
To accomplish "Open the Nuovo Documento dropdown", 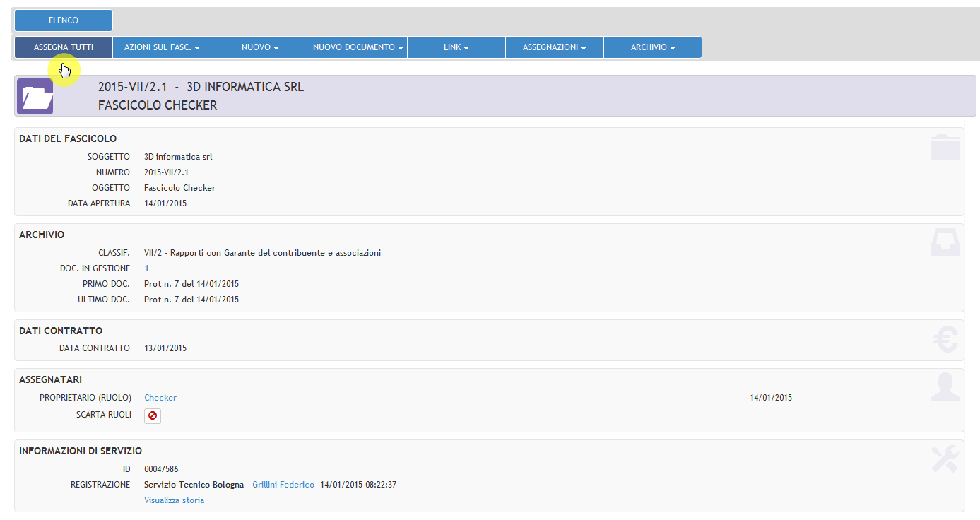I will click(x=358, y=47).
